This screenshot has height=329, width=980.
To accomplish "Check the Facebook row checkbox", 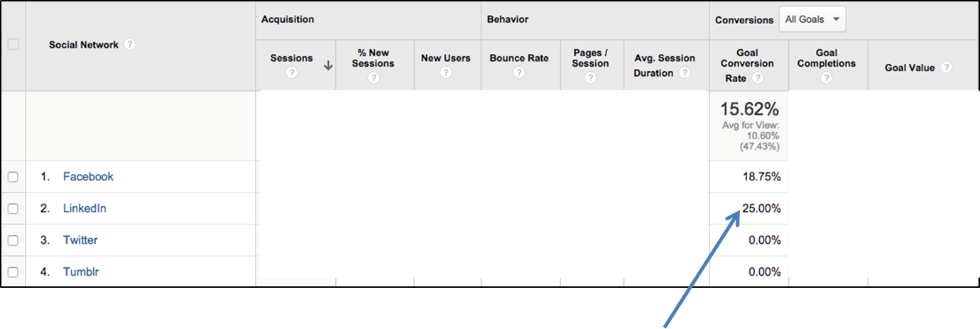I will click(13, 177).
